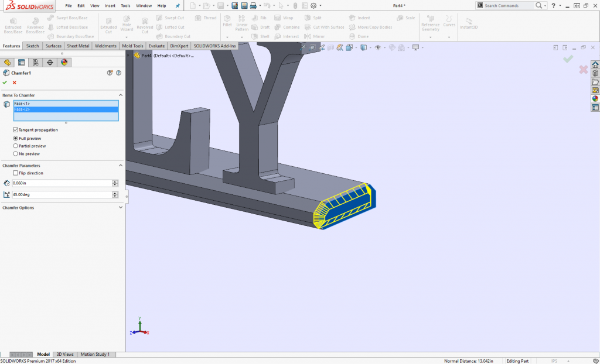Screen dimensions: 600x364
Task: Open Design Library in the task pane
Action: [x=595, y=73]
